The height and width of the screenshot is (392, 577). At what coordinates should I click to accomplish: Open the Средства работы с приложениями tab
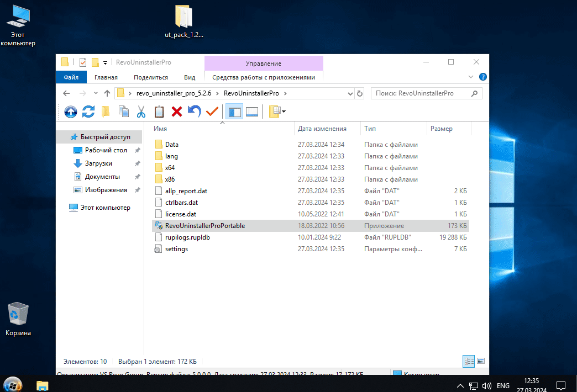[x=264, y=77]
